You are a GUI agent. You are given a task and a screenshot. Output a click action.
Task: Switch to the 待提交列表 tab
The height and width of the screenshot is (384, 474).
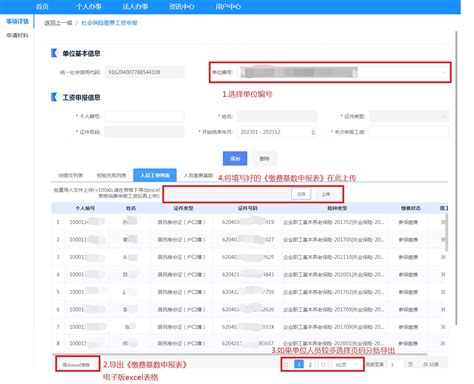(x=71, y=175)
